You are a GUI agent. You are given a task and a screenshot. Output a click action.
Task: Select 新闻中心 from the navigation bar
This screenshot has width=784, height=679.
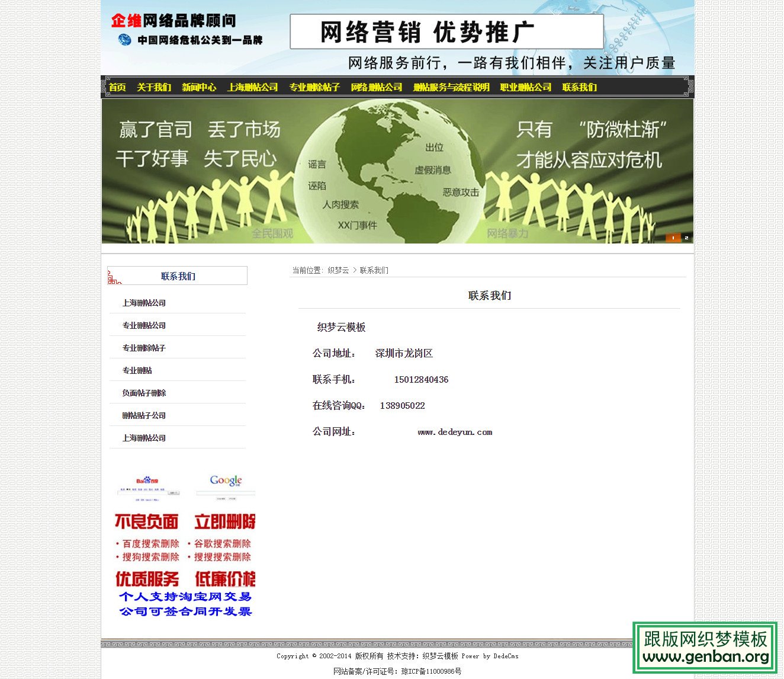tap(198, 87)
